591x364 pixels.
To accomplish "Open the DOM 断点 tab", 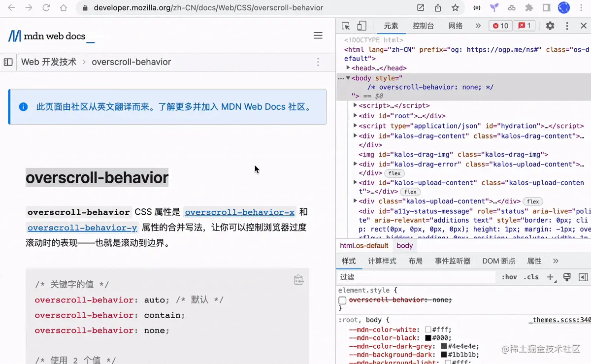I will [x=499, y=261].
